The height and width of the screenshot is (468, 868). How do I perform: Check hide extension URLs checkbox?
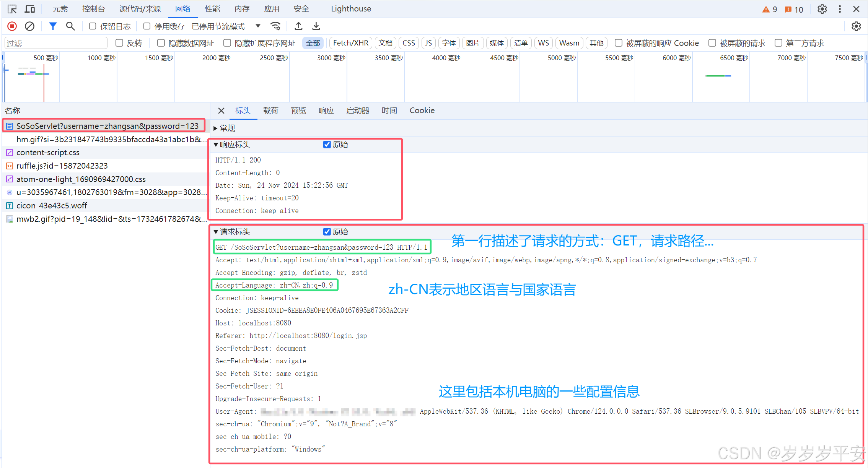click(x=227, y=43)
